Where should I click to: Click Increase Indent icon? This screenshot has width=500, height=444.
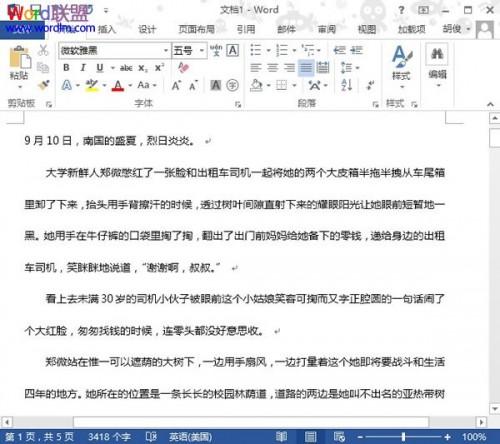(x=356, y=50)
